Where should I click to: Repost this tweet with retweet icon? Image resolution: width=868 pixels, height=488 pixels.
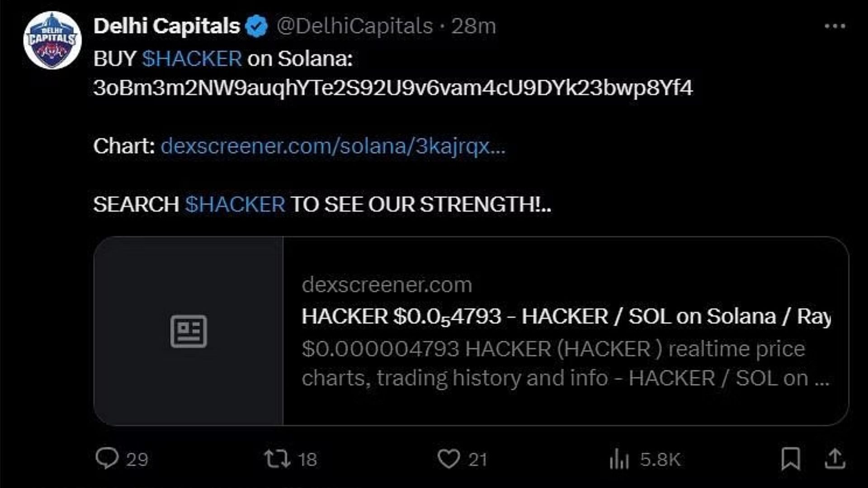277,458
